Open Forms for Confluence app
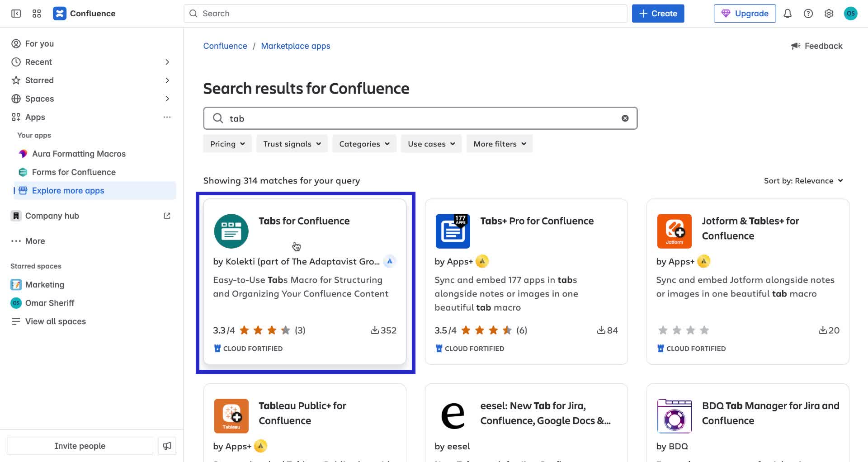Image resolution: width=868 pixels, height=462 pixels. (x=74, y=172)
